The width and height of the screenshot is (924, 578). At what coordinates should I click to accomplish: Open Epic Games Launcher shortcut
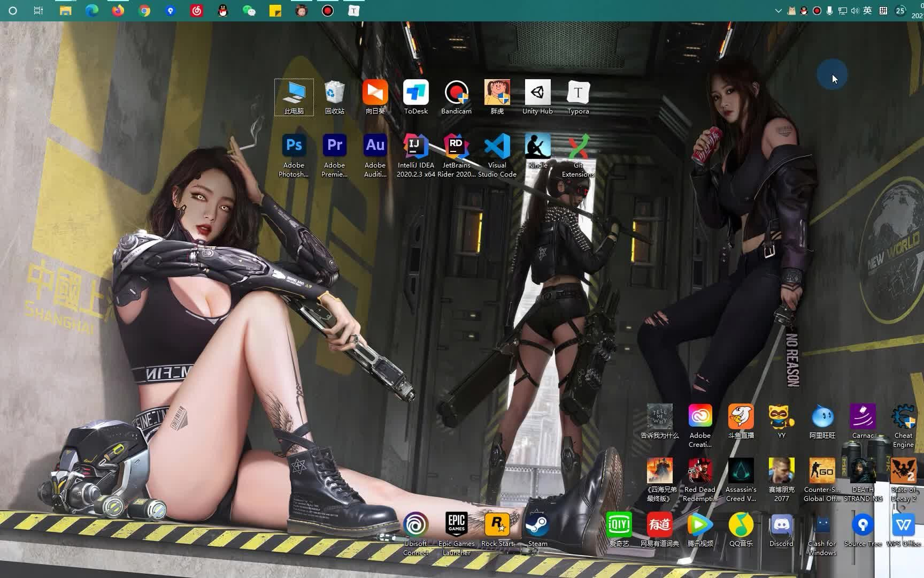457,534
